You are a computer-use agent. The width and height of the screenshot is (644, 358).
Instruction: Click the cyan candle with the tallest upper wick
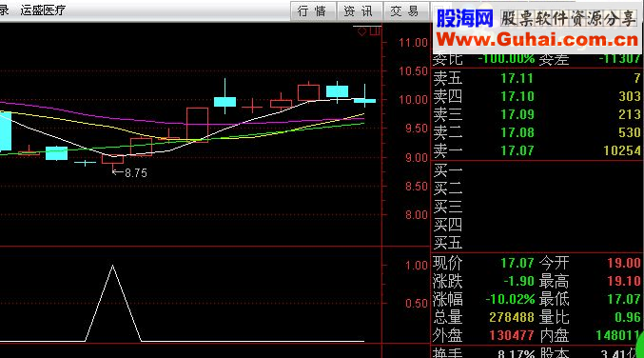[x=225, y=102]
